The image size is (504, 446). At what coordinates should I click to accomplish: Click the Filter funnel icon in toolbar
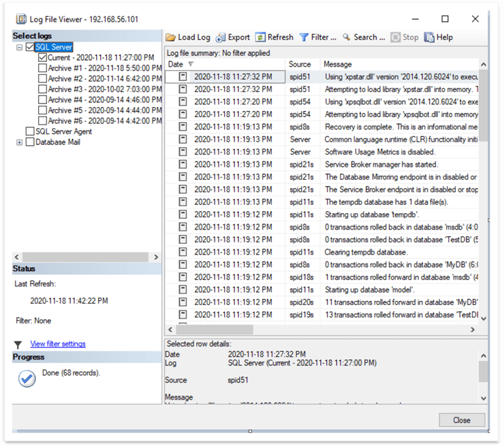pyautogui.click(x=304, y=37)
